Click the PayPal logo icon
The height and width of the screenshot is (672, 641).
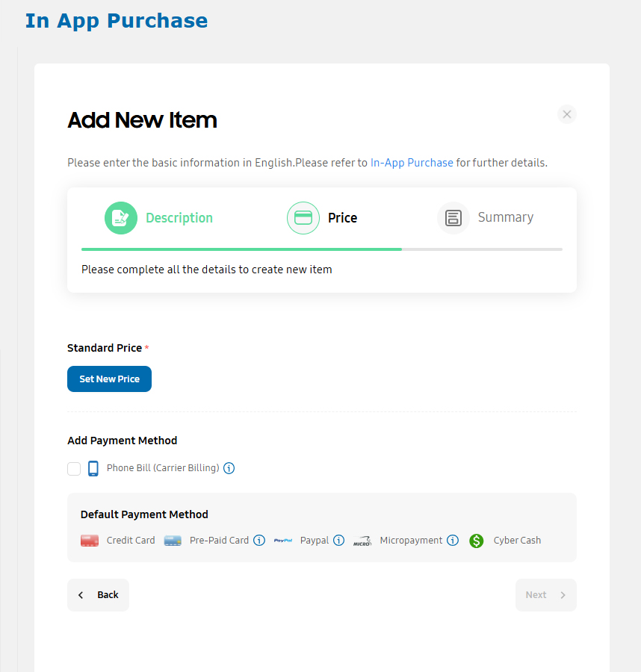coord(283,541)
